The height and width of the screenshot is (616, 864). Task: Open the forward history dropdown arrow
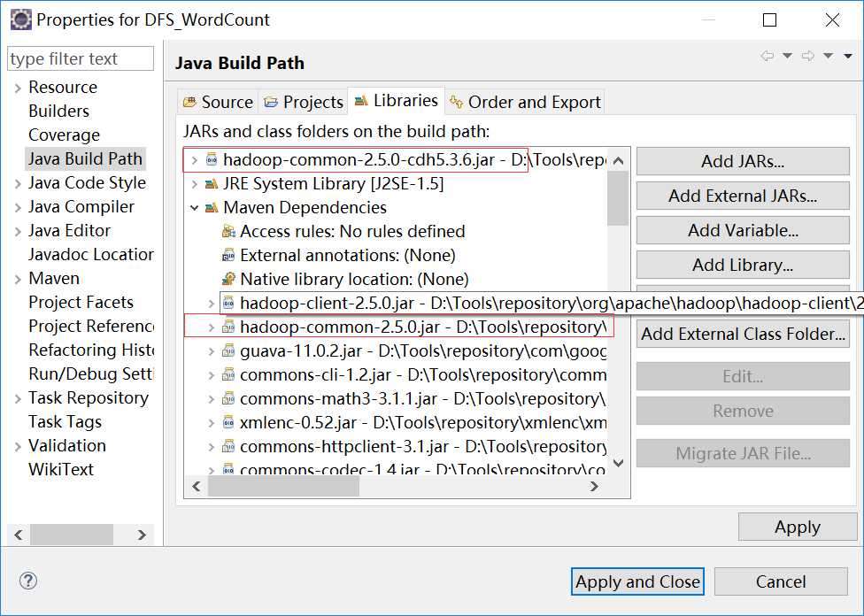pyautogui.click(x=829, y=56)
